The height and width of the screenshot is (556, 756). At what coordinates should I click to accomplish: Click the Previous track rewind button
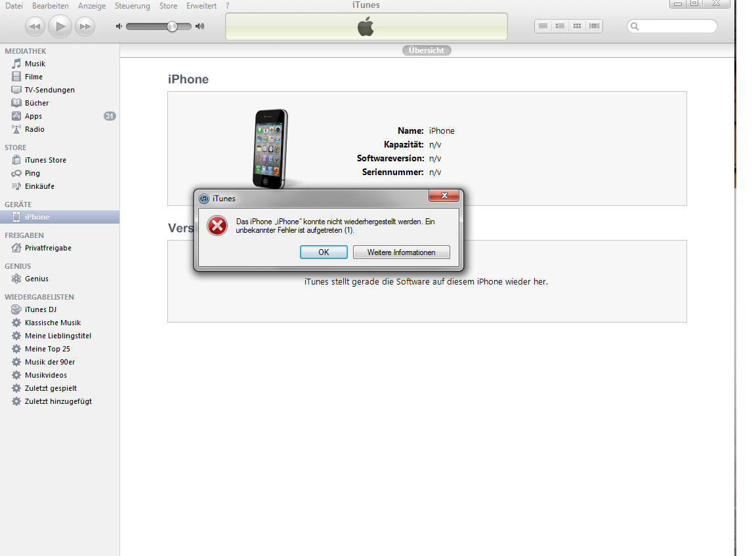35,27
